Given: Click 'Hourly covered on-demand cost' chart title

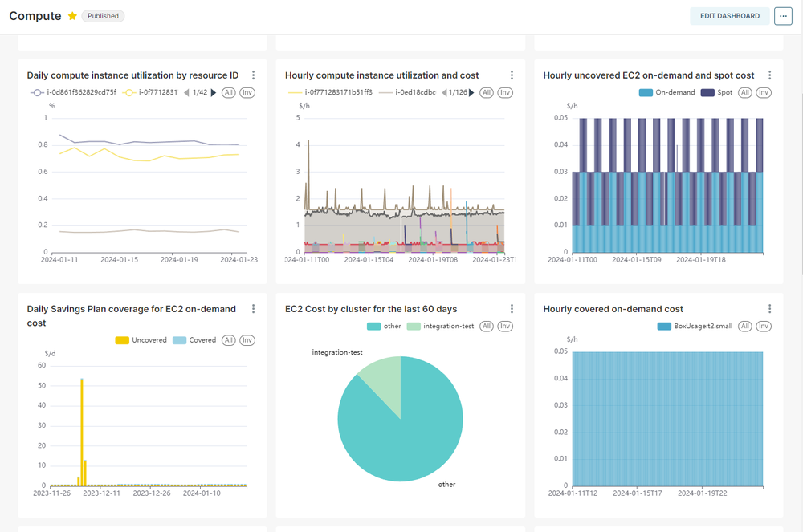Looking at the screenshot, I should coord(613,309).
